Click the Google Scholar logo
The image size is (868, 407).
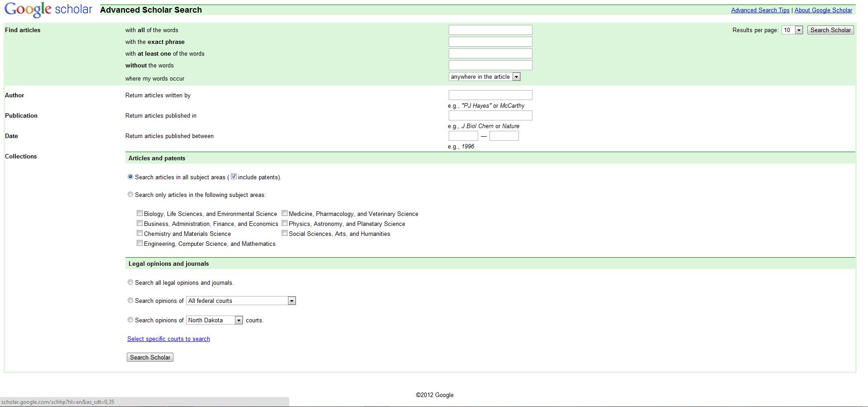[48, 10]
